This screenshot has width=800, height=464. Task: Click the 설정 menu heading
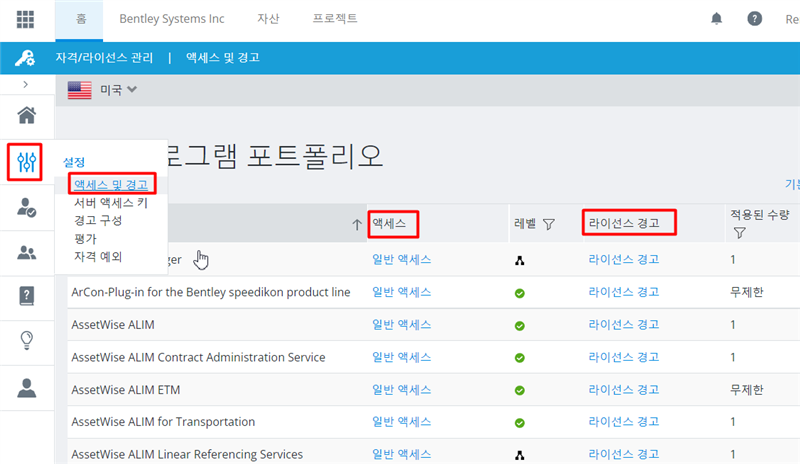pos(73,162)
